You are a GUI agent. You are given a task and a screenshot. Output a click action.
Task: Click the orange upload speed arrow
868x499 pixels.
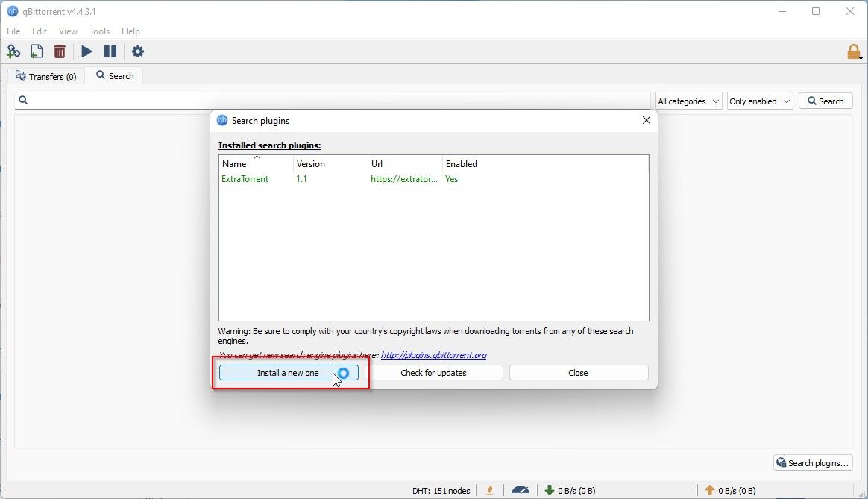(x=710, y=490)
